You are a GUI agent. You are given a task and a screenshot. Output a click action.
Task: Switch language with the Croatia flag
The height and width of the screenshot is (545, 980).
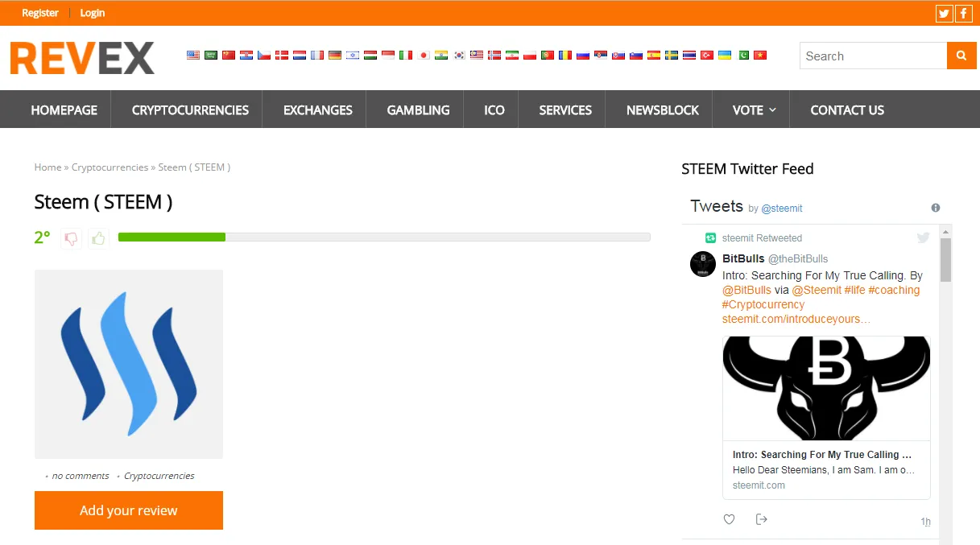[x=246, y=56]
